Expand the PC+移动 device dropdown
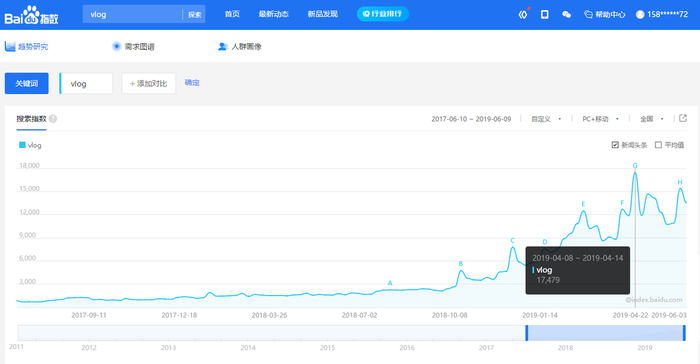700x364 pixels. click(x=600, y=119)
